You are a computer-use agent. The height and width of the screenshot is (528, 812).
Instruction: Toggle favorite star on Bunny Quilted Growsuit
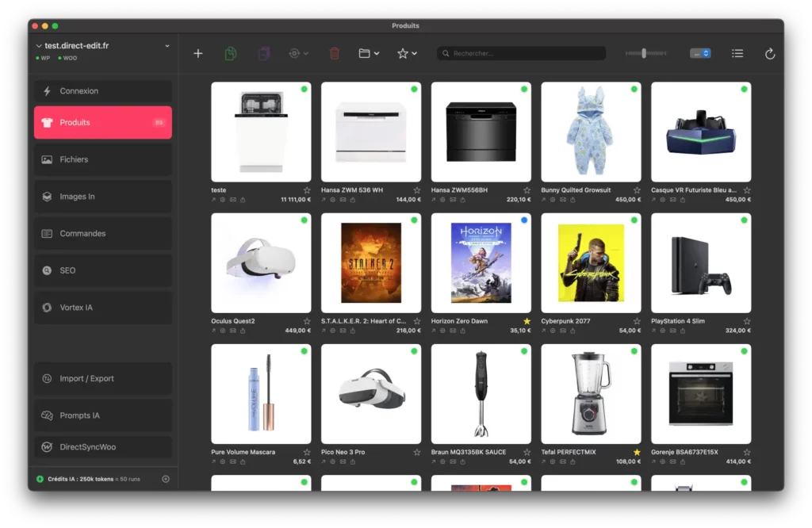637,190
